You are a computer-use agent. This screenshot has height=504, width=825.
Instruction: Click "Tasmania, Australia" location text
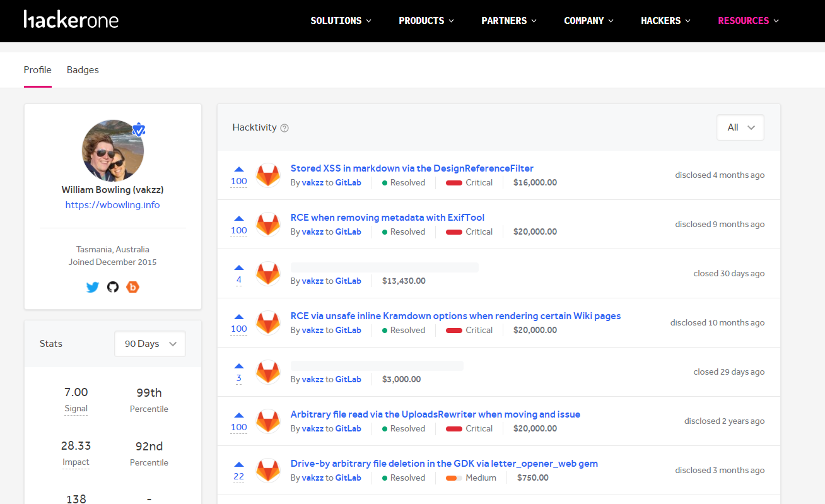(x=113, y=250)
